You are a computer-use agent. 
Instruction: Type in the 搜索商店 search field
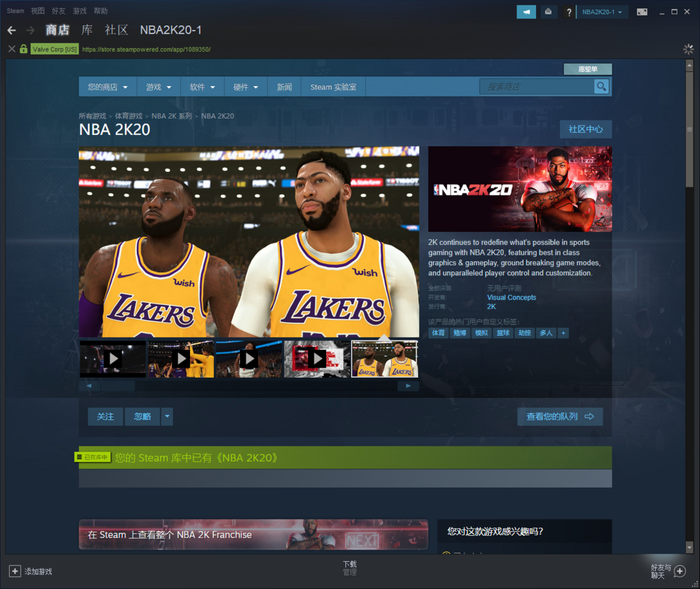pos(537,87)
